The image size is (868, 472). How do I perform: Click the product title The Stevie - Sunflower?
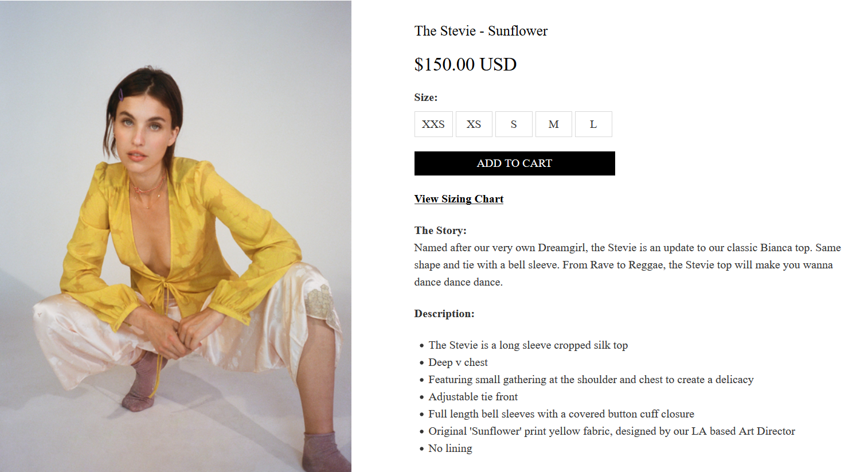pyautogui.click(x=481, y=31)
